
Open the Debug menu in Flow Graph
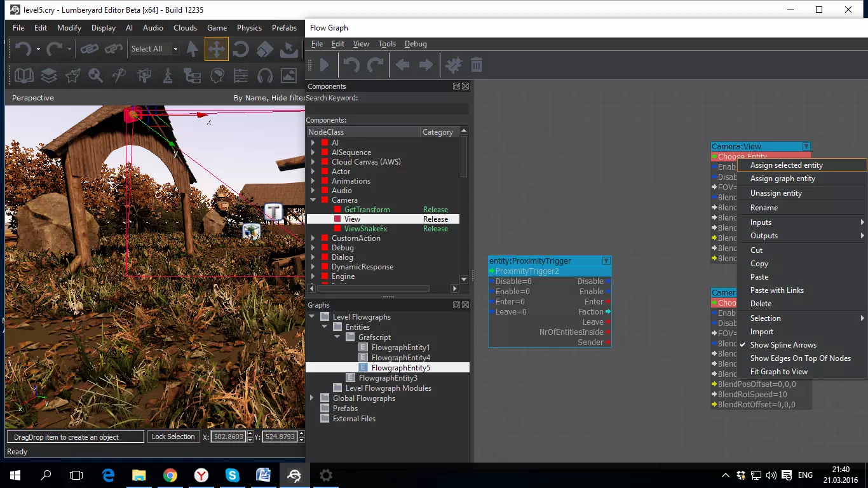(x=416, y=44)
